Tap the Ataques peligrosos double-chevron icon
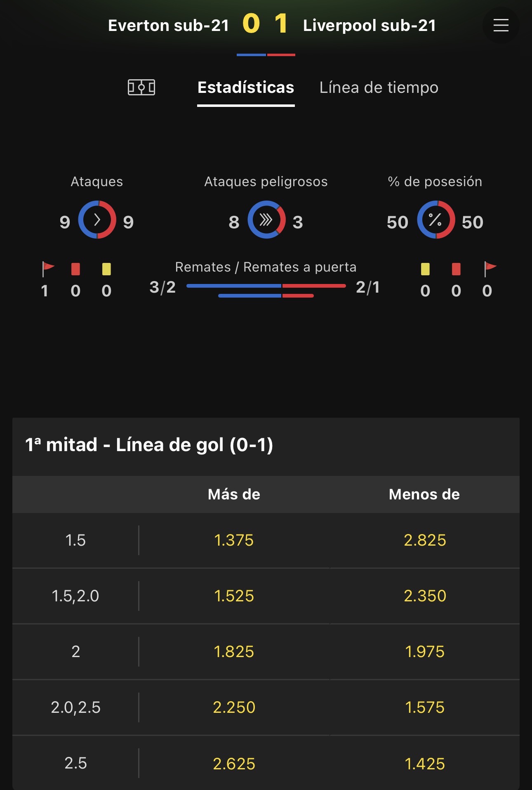 click(266, 220)
